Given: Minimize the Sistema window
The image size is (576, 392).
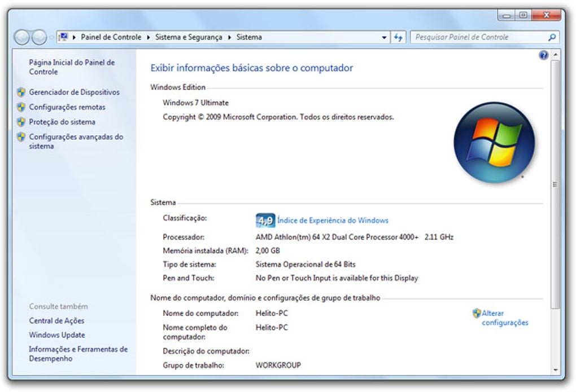Looking at the screenshot, I should coord(507,15).
